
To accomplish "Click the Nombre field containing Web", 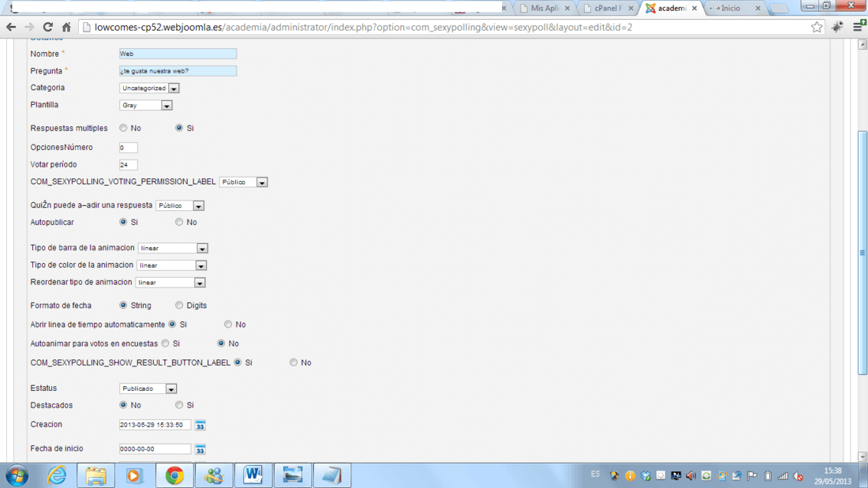I will coord(178,54).
